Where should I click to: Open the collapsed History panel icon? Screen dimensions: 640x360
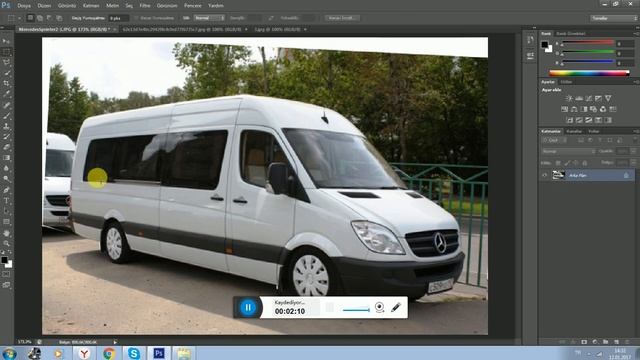(530, 40)
